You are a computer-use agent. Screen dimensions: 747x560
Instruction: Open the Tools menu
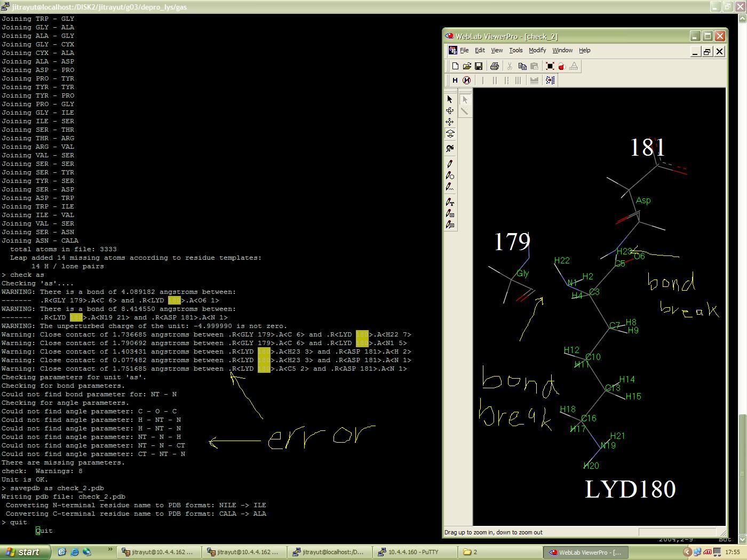[515, 50]
